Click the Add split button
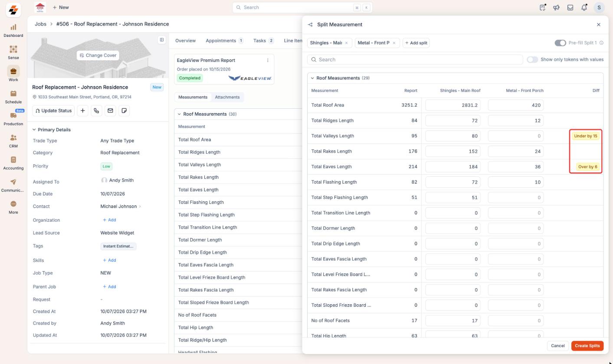 click(x=416, y=43)
